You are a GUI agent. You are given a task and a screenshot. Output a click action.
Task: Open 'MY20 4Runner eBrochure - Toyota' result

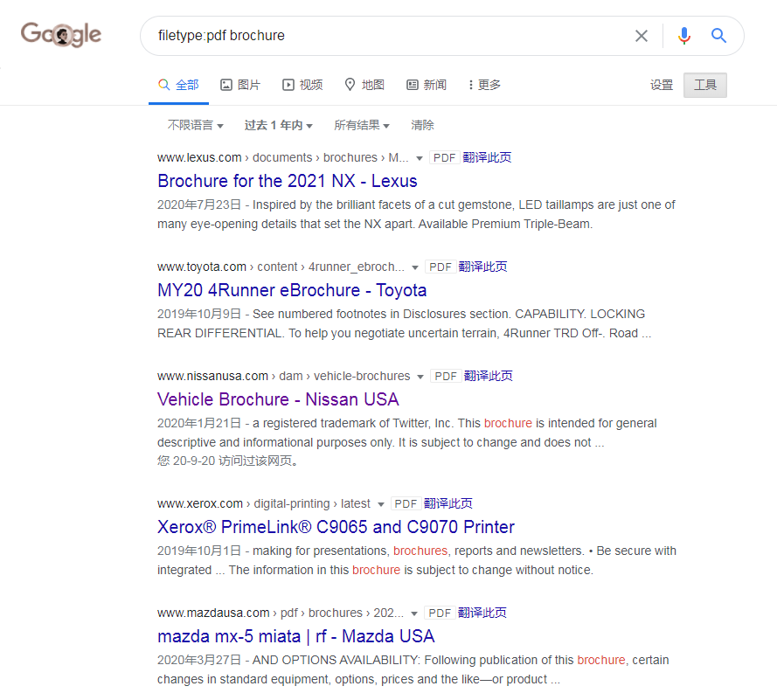click(x=292, y=290)
